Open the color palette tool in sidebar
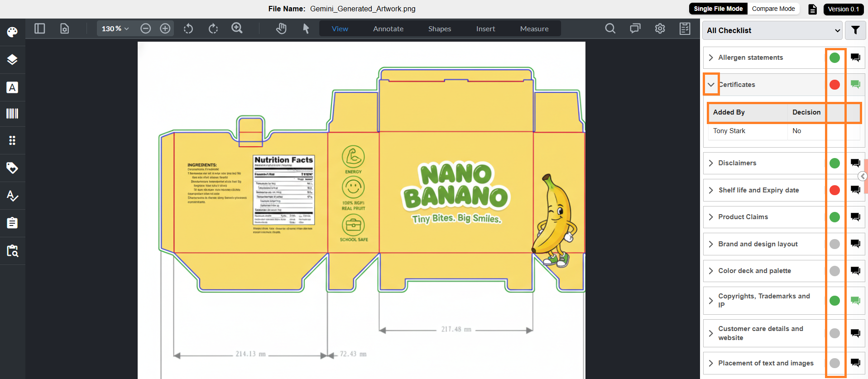This screenshot has height=379, width=868. click(12, 32)
